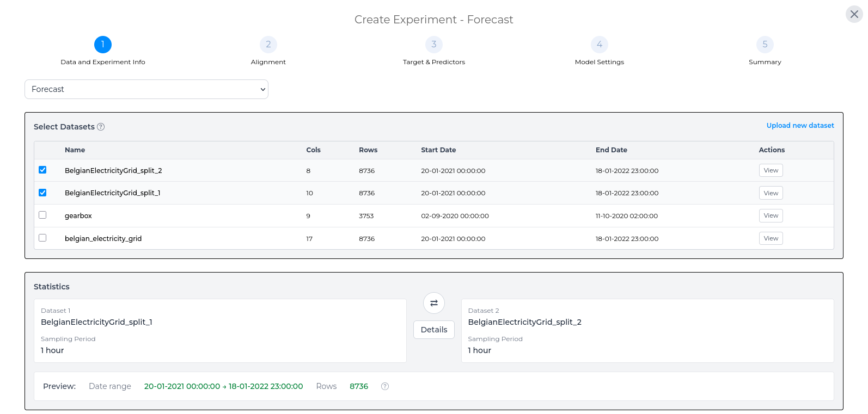This screenshot has width=868, height=414.
Task: View the belgian_electricity_grid dataset
Action: point(771,238)
